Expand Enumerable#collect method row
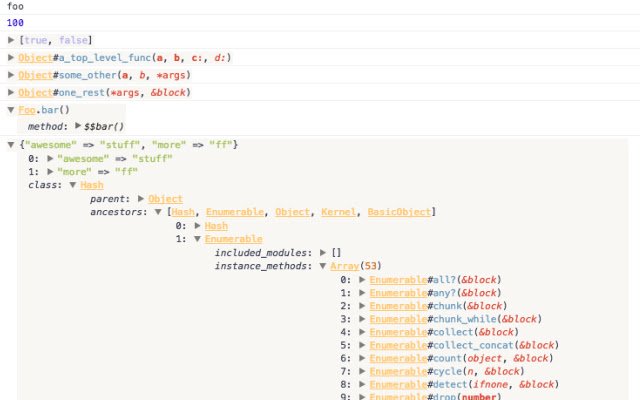The width and height of the screenshot is (640, 400). click(x=362, y=332)
